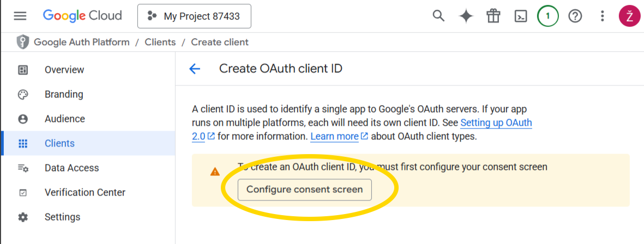Viewport: 644px width, 244px height.
Task: Click the Settings gear icon in sidebar
Action: pyautogui.click(x=23, y=217)
